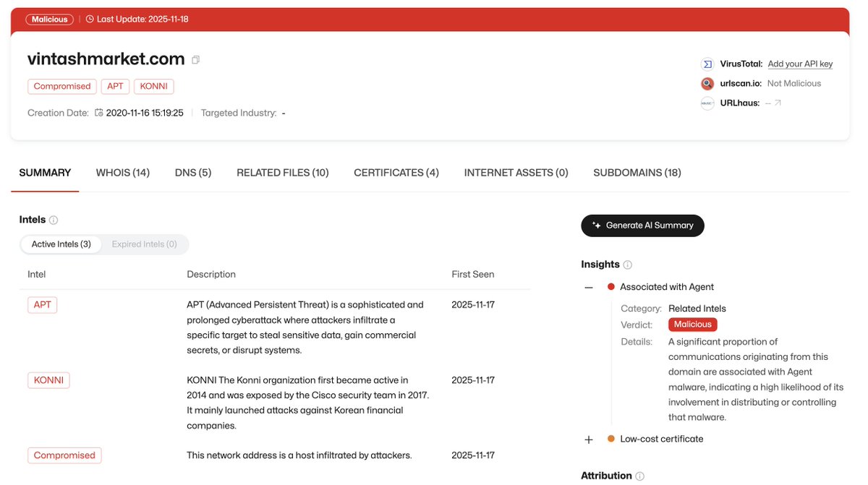Click the VirusTotal logo icon
The width and height of the screenshot is (868, 485).
point(707,64)
